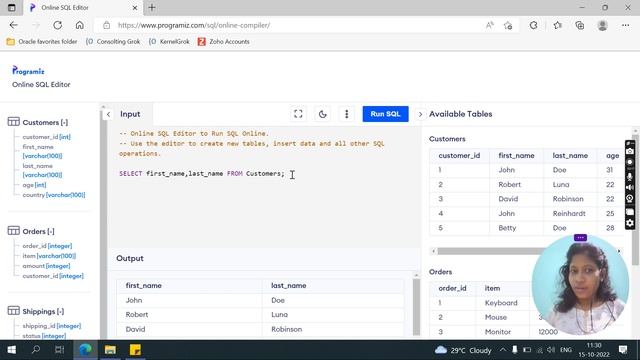
Task: Go back in browser history
Action: [x=13, y=25]
